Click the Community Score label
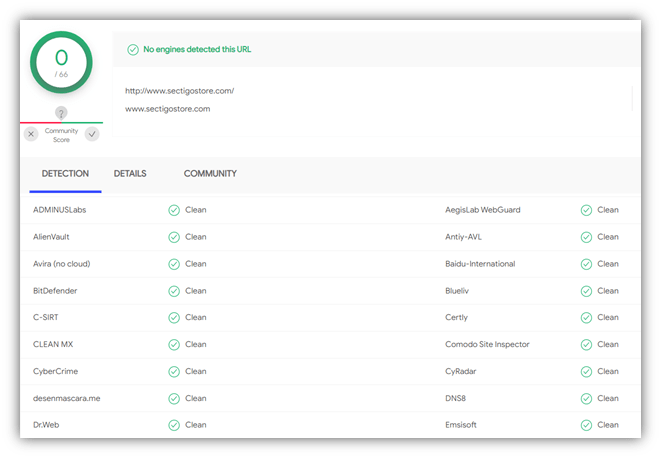661x458 pixels. [x=62, y=135]
